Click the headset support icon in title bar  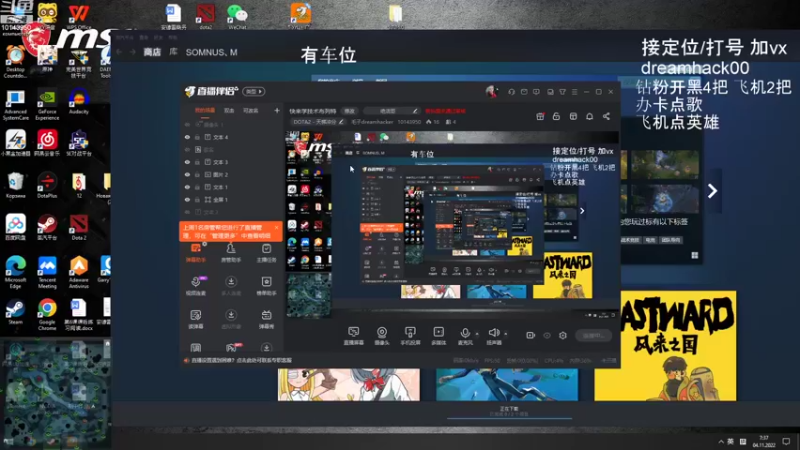(x=511, y=92)
